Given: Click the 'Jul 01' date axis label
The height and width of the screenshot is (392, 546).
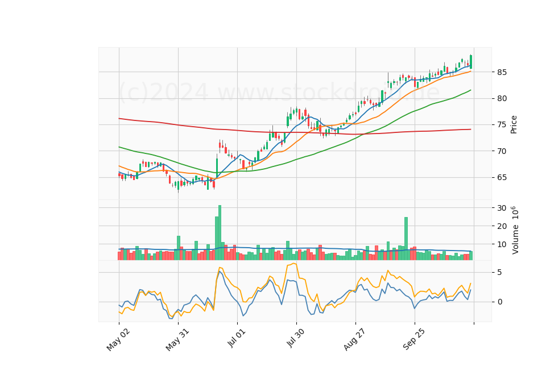Looking at the screenshot, I should coord(237,337).
